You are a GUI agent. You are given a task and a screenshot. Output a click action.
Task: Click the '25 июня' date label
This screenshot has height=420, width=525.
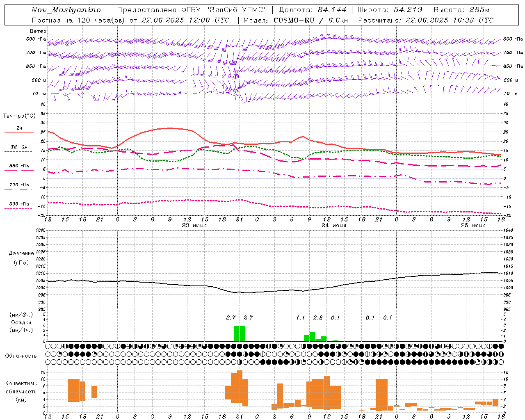[x=473, y=226]
